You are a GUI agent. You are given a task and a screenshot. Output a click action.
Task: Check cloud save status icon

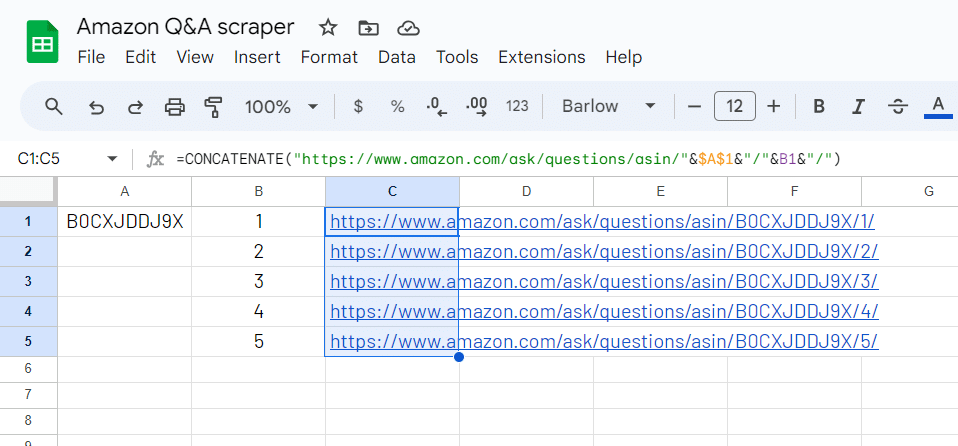click(407, 27)
